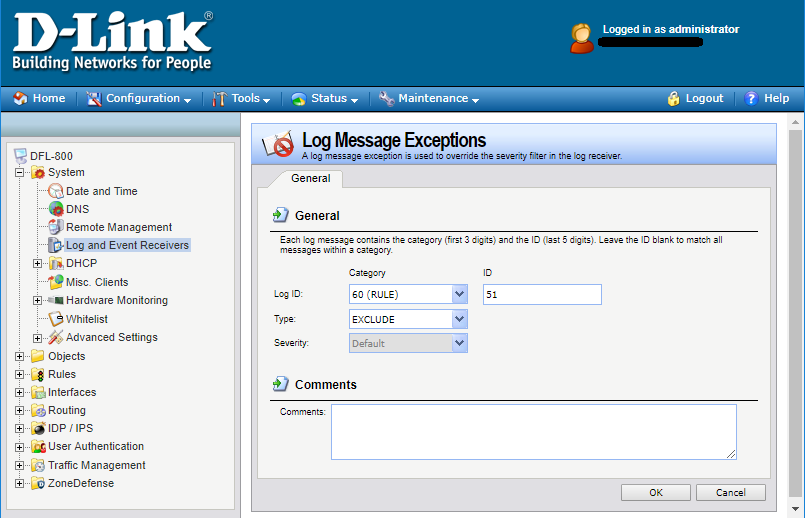Expand the DHCP tree node

tap(37, 263)
